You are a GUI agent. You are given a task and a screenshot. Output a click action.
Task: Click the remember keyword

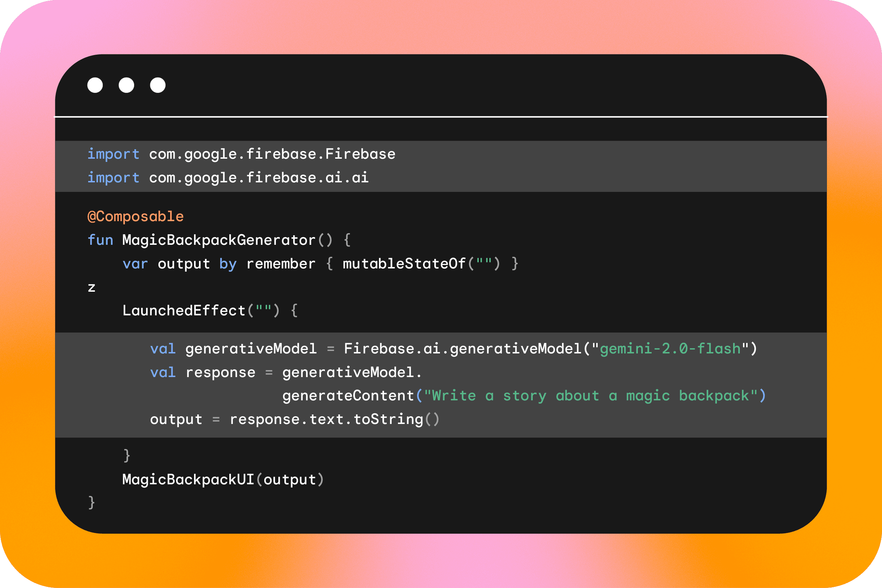point(280,263)
